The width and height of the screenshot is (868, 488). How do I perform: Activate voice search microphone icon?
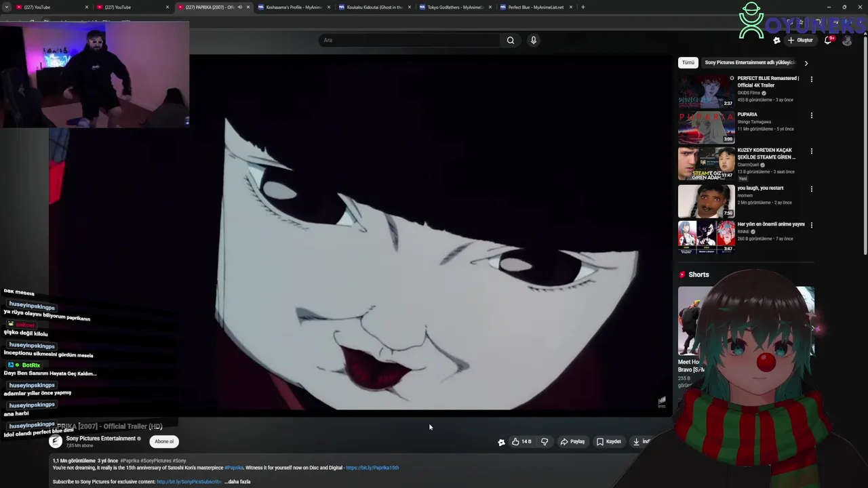pyautogui.click(x=534, y=40)
